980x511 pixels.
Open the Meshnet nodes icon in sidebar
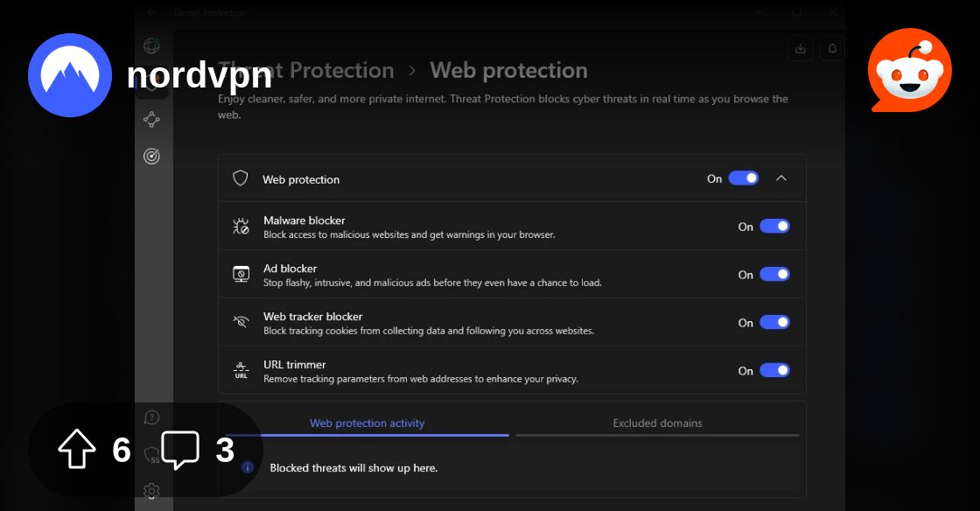(x=152, y=119)
